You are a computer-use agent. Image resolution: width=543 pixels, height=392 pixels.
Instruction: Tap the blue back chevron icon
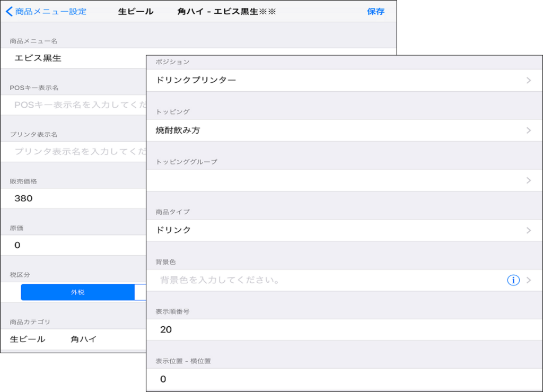[10, 12]
